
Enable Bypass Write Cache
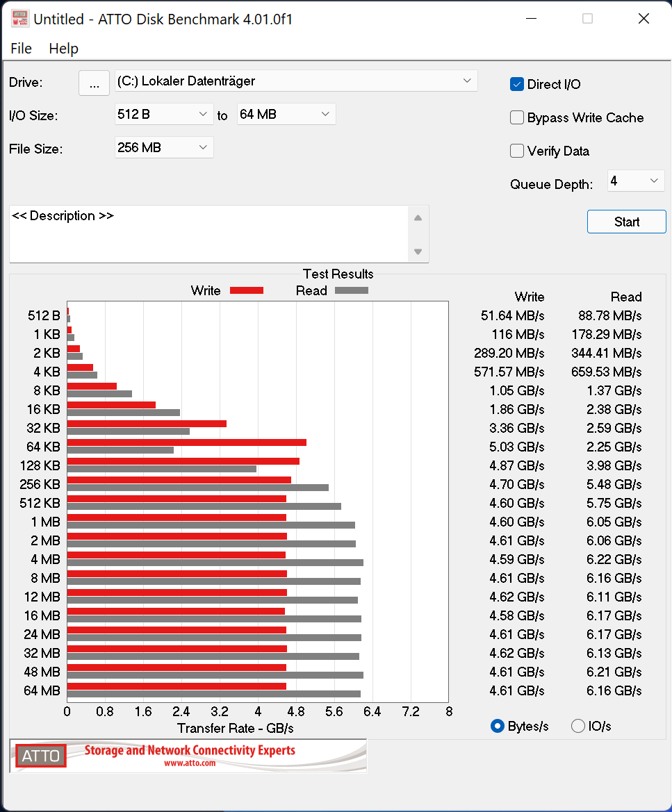point(517,117)
